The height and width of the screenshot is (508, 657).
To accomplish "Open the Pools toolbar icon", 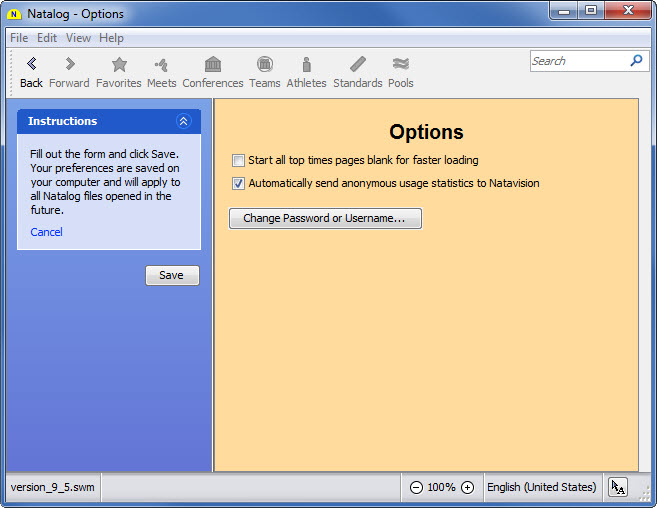I will [401, 65].
